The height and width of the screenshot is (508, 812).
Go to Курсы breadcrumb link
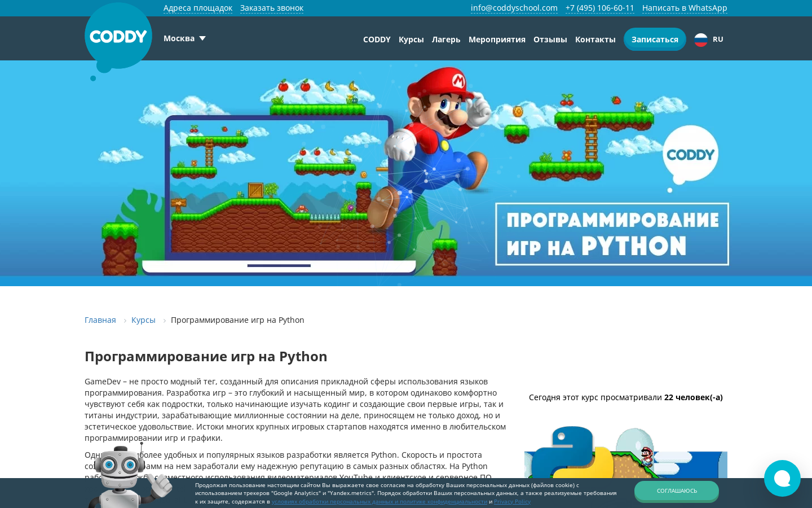tap(143, 320)
